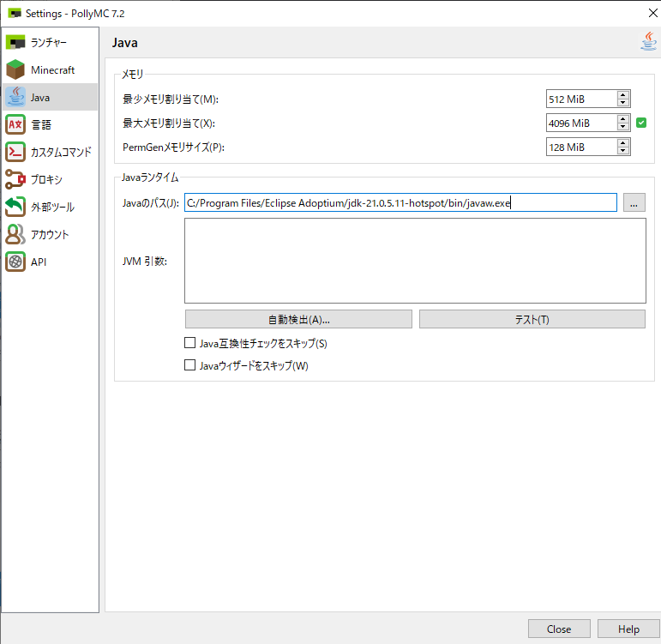Click the Java cup icon in header
Screen dimensions: 661x644
648,42
